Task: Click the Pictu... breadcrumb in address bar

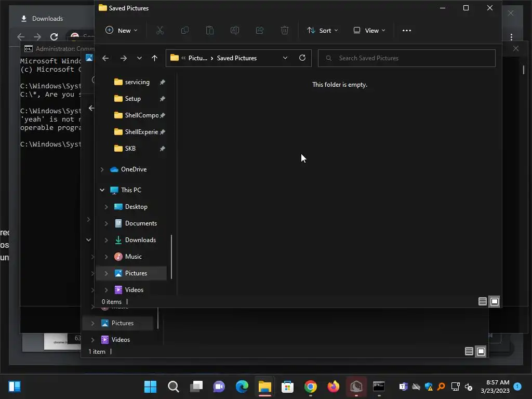Action: (x=198, y=58)
